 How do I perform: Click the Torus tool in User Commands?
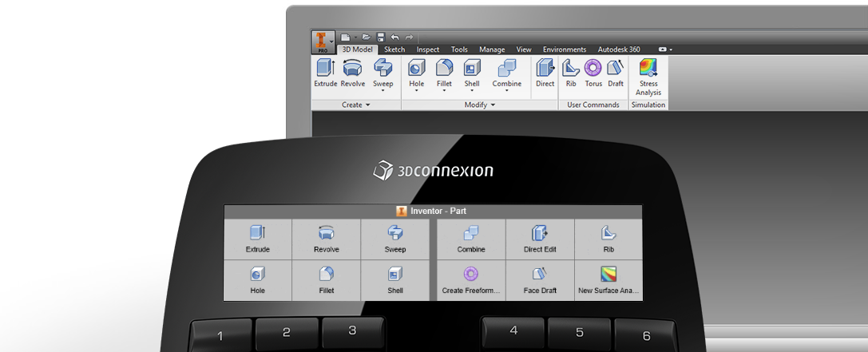[593, 73]
